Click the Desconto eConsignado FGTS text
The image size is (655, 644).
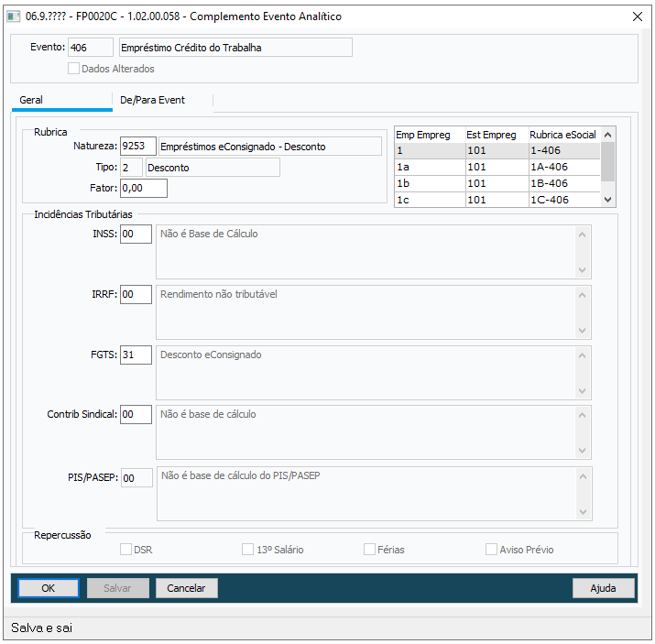click(x=211, y=355)
